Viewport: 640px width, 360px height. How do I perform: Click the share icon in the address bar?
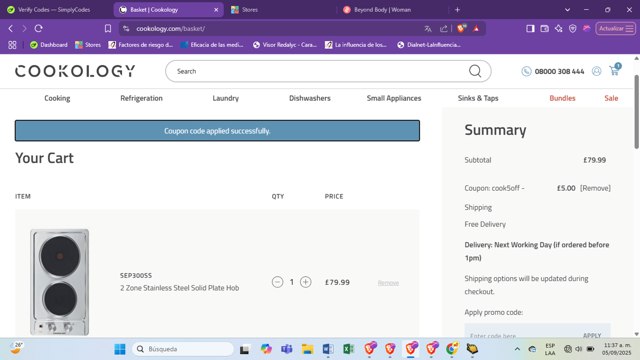(444, 29)
